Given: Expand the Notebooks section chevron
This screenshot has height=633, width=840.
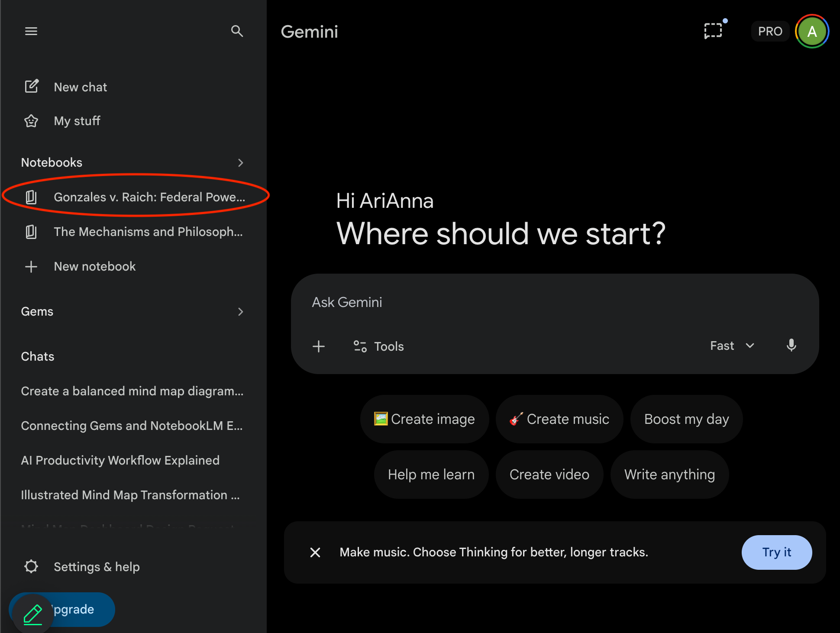Looking at the screenshot, I should point(241,163).
